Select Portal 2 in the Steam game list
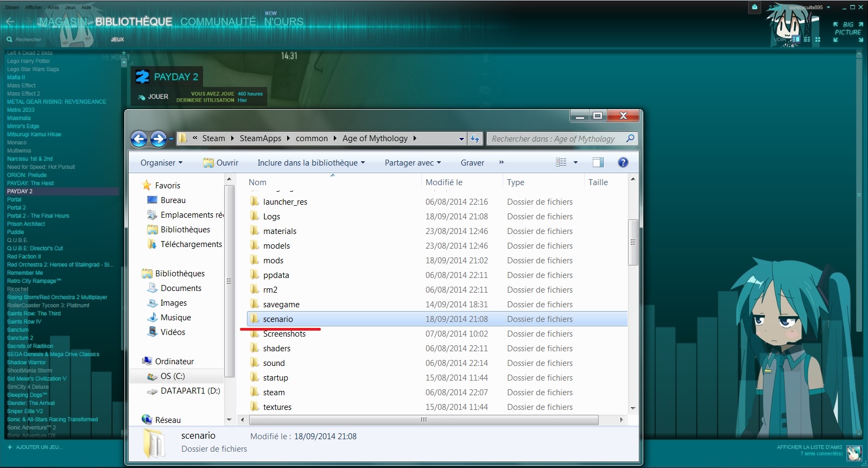The width and height of the screenshot is (868, 468). 16,207
